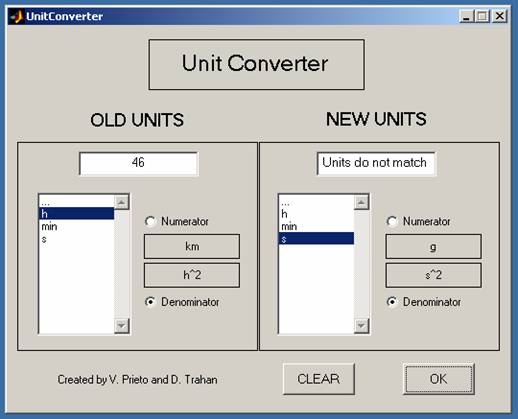Select Numerator radio under New Units
The height and width of the screenshot is (419, 518).
[392, 221]
